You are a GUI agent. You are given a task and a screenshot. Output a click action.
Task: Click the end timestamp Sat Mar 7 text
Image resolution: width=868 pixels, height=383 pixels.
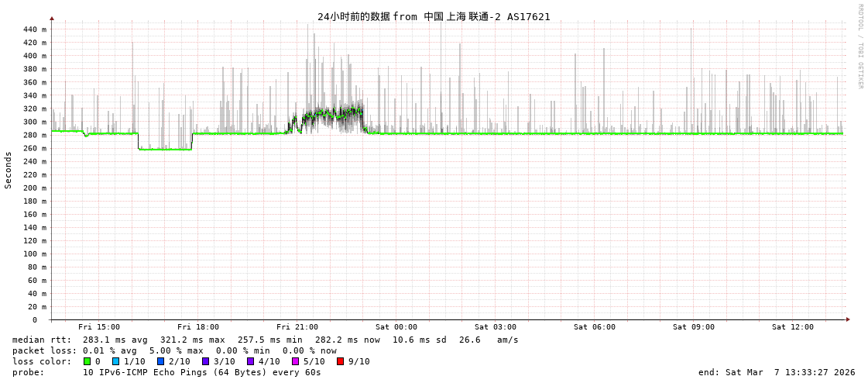(x=777, y=372)
